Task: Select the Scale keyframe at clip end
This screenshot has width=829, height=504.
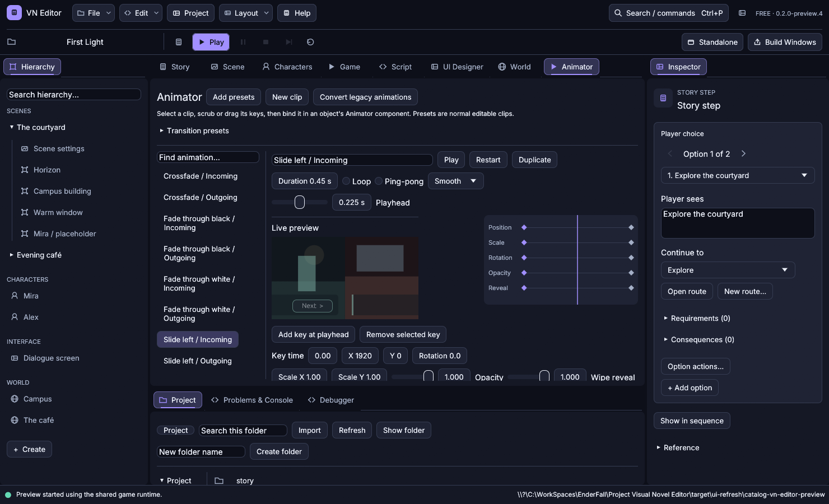Action: [631, 242]
